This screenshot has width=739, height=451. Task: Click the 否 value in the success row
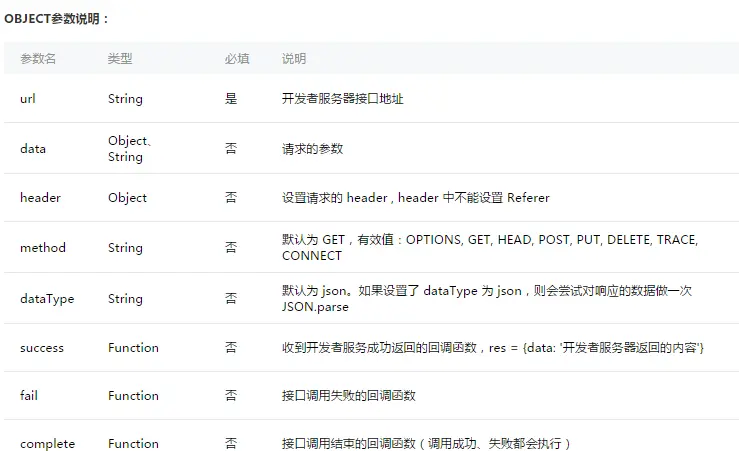[x=231, y=348]
